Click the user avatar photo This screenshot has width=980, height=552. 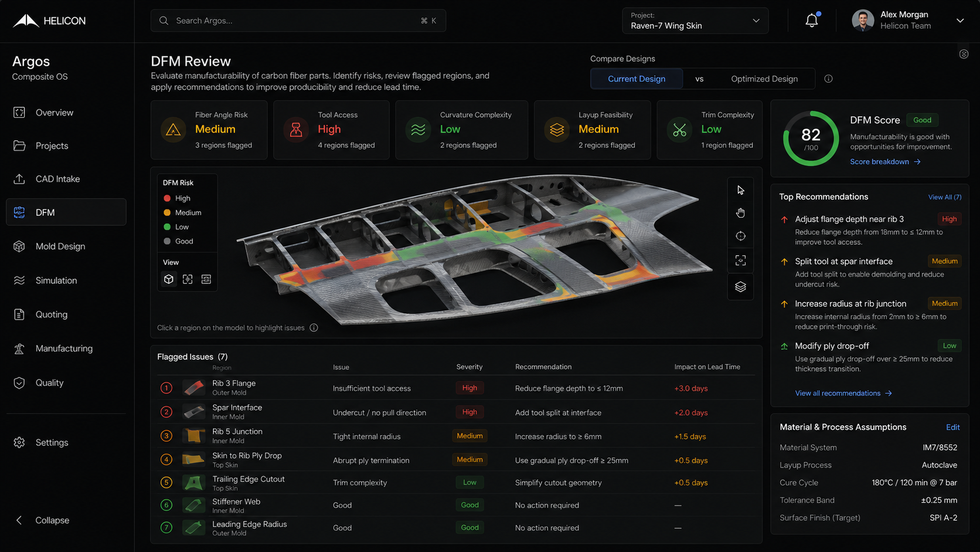click(x=863, y=21)
